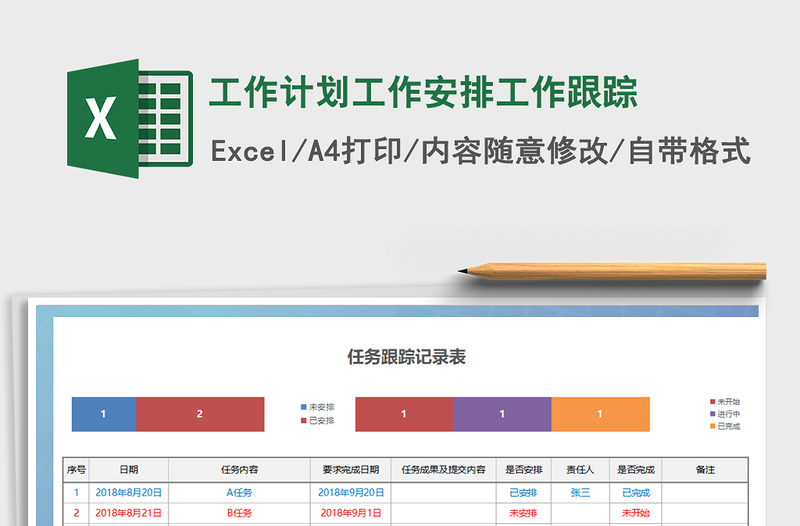Click the red 未开始 legend marker
This screenshot has width=800, height=526.
[712, 402]
